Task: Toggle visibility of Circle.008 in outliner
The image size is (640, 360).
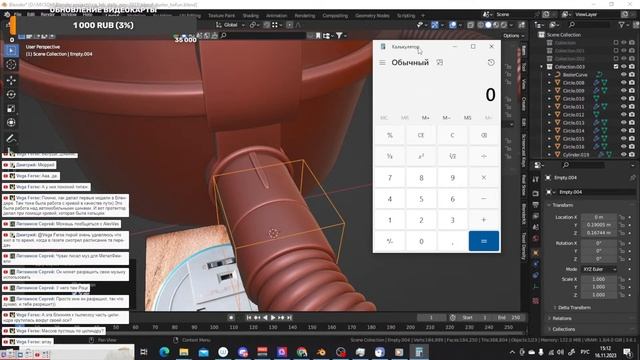Action: coord(624,82)
